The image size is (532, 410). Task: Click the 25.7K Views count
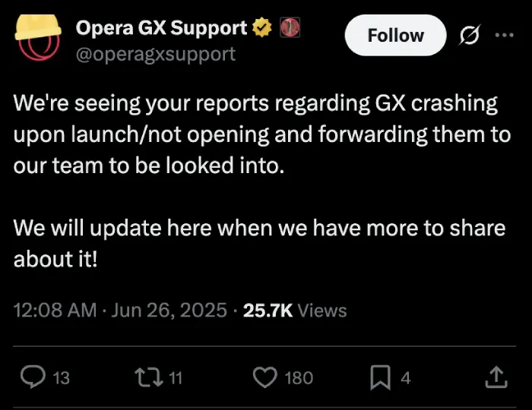coord(295,310)
